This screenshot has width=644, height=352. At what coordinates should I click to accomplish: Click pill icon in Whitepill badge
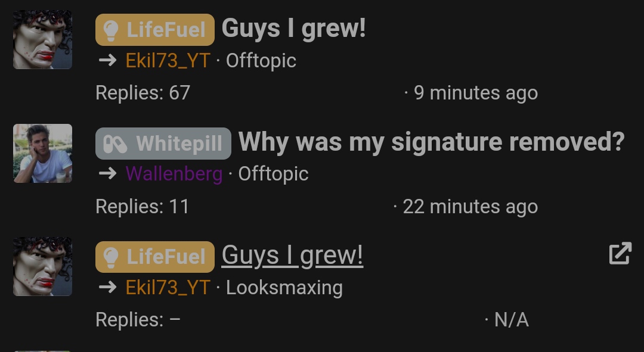[115, 144]
